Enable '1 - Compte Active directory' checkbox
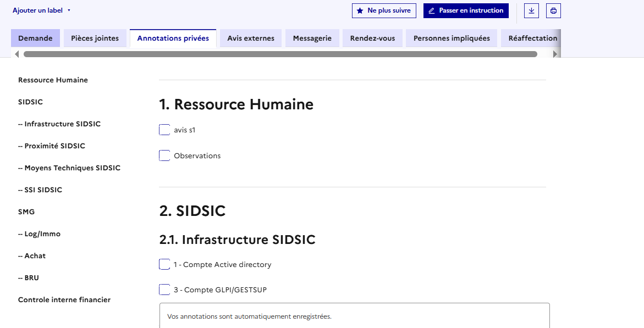This screenshot has width=644, height=328. (x=164, y=264)
